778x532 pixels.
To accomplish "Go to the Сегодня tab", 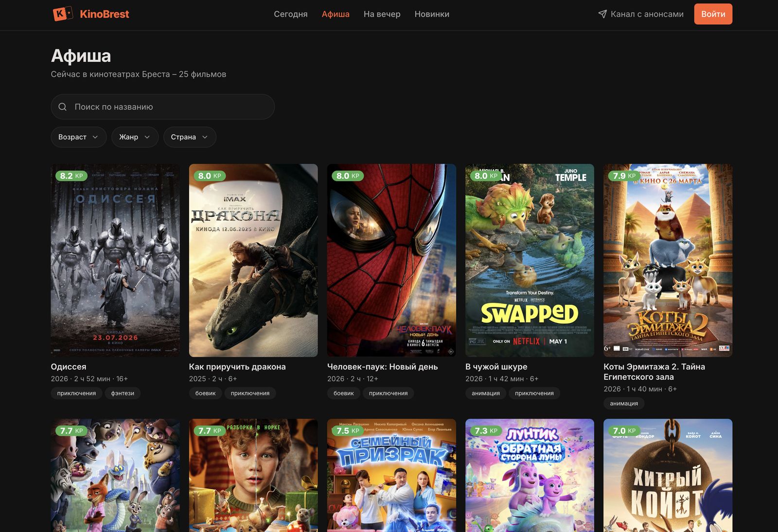I will (x=291, y=14).
